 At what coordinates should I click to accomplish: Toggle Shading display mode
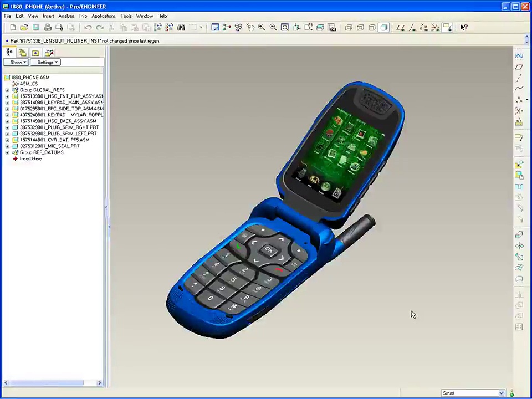(x=383, y=27)
